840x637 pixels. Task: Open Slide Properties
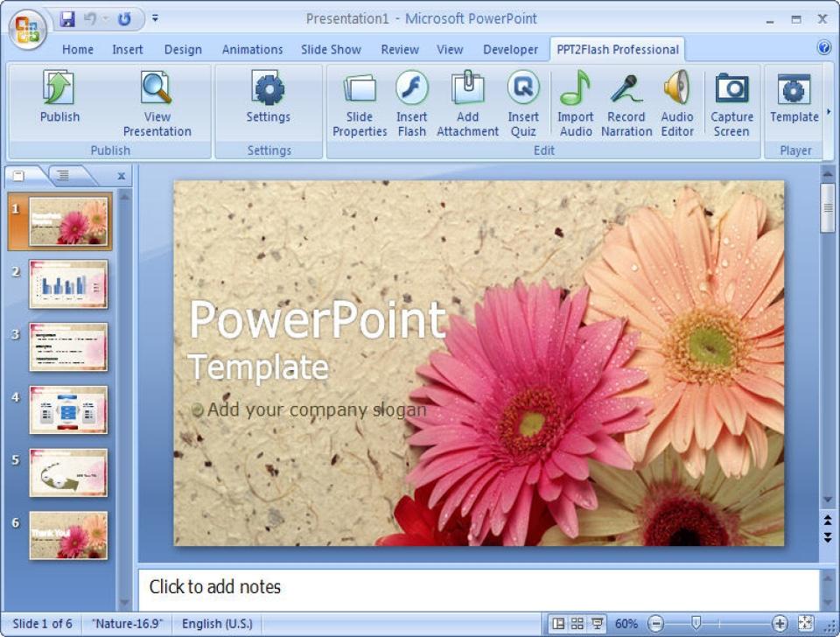(360, 89)
